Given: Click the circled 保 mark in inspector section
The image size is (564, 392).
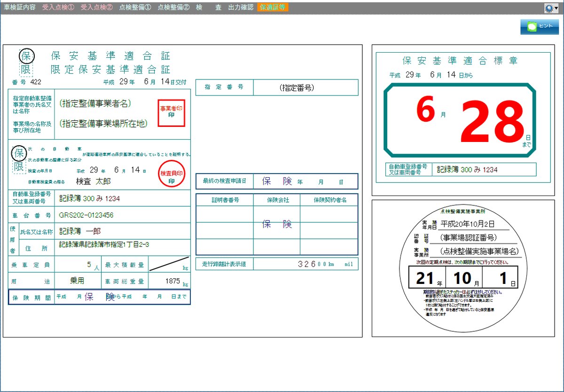Looking at the screenshot, I should [x=19, y=153].
